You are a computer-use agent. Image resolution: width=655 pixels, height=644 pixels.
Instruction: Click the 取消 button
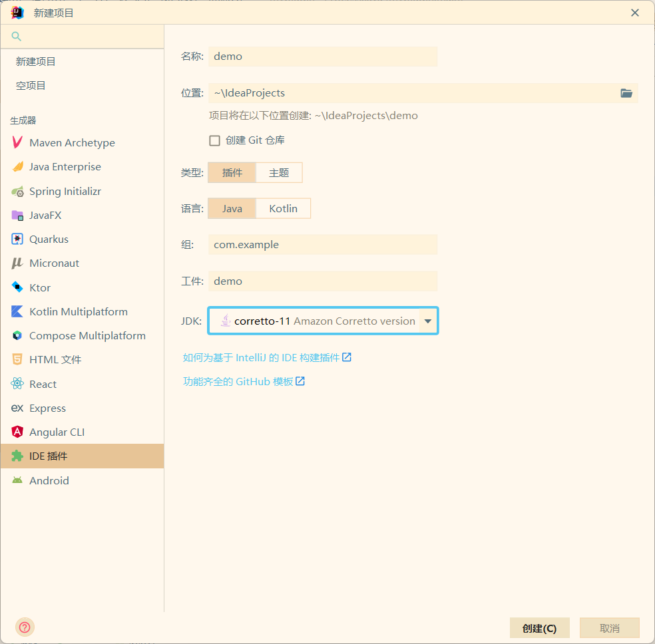610,628
